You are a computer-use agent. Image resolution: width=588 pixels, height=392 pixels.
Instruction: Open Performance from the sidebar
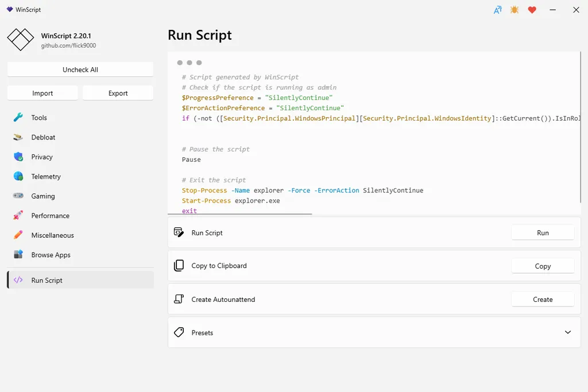point(80,215)
